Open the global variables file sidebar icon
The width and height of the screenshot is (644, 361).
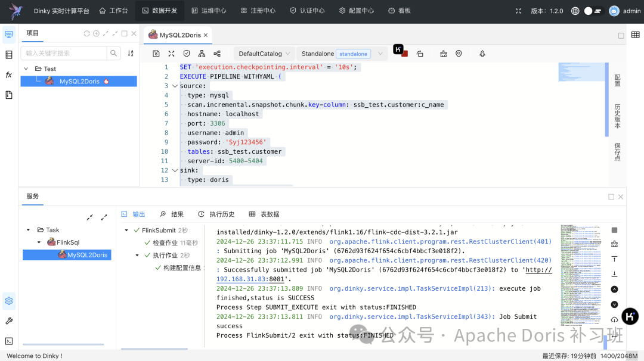(x=9, y=95)
